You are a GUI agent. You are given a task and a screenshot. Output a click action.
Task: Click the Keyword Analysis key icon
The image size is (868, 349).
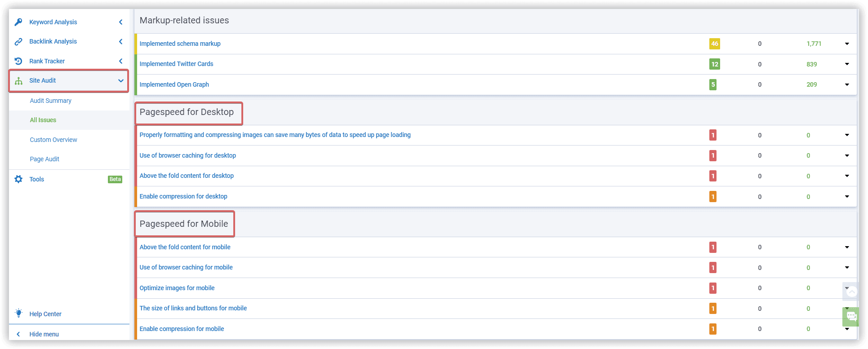[18, 22]
